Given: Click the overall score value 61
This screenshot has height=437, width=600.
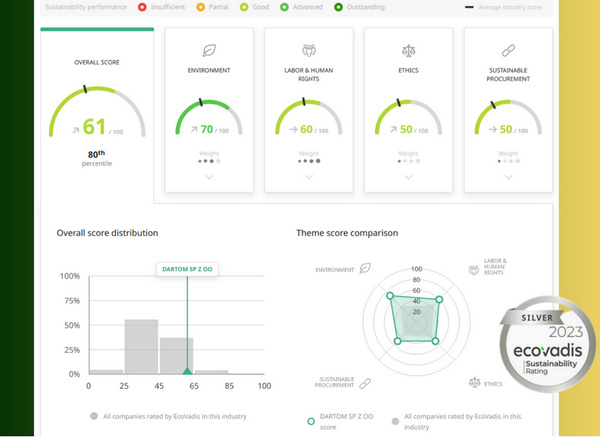Looking at the screenshot, I should (x=94, y=127).
